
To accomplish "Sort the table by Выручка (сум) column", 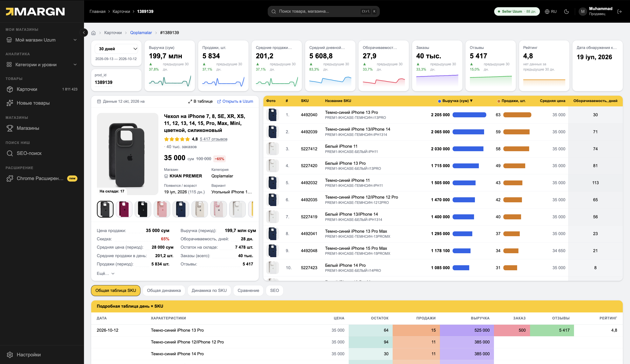I will [x=455, y=101].
